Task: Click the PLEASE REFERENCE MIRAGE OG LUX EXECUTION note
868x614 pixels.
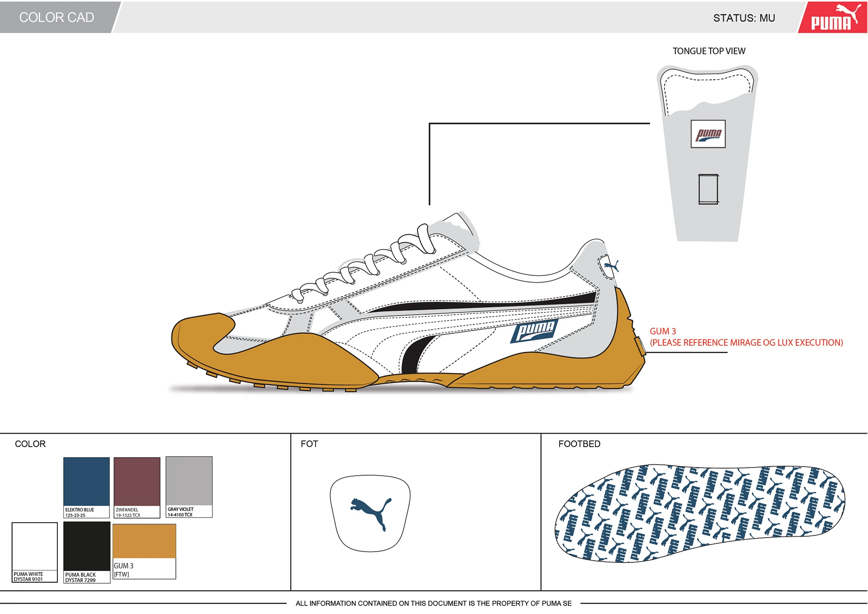Action: click(x=746, y=343)
